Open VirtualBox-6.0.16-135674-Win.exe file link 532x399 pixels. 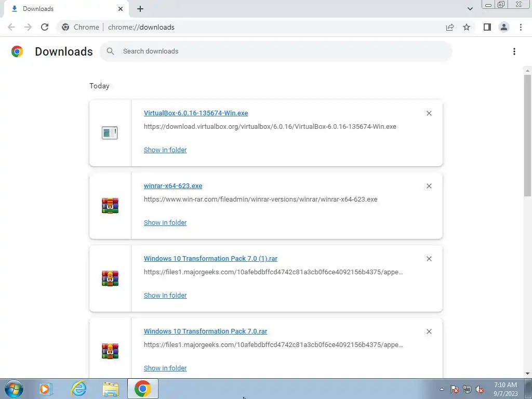pos(196,113)
